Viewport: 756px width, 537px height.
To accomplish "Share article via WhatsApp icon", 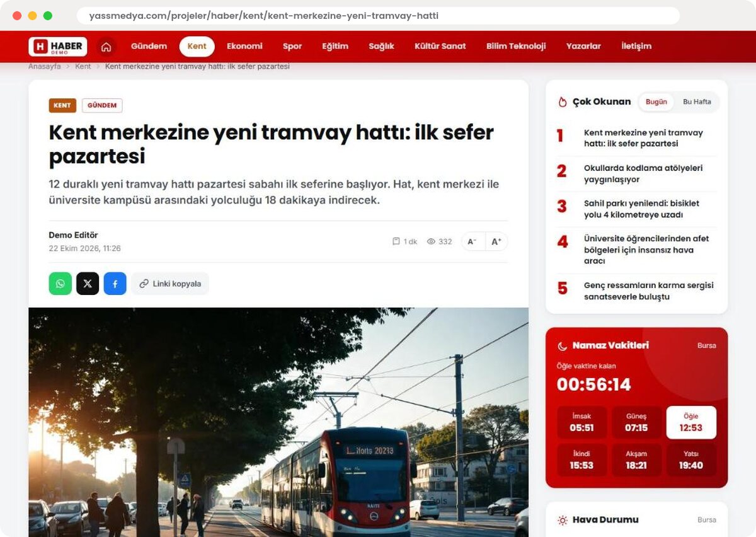I will click(60, 284).
